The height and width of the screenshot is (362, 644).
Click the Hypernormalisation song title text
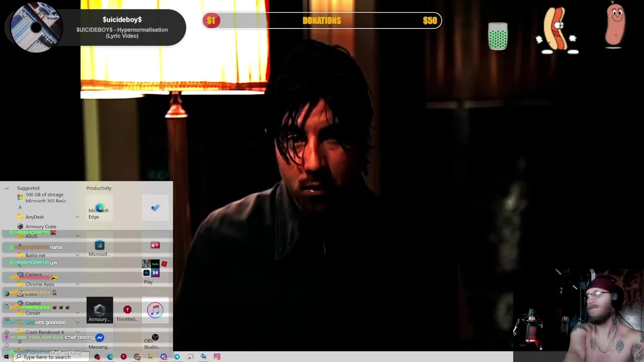(x=122, y=33)
